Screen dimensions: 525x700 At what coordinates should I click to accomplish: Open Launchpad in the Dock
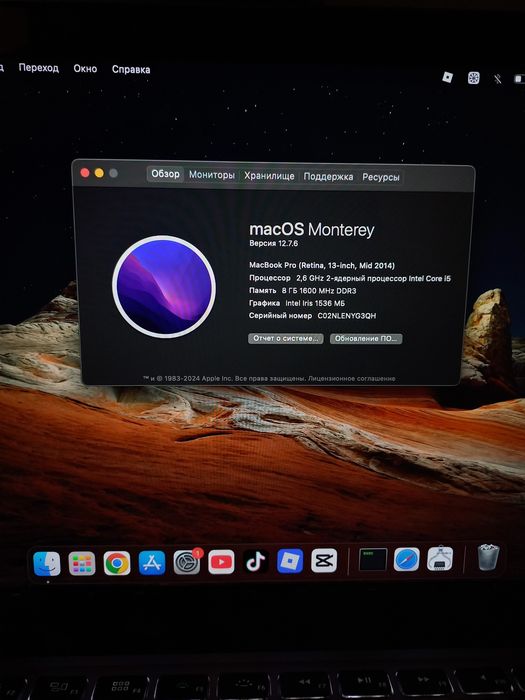(82, 563)
